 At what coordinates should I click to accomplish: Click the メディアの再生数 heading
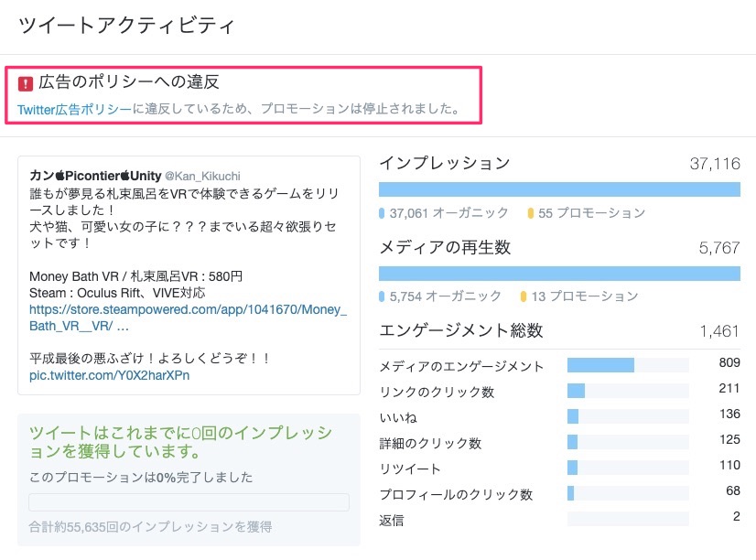pyautogui.click(x=445, y=247)
